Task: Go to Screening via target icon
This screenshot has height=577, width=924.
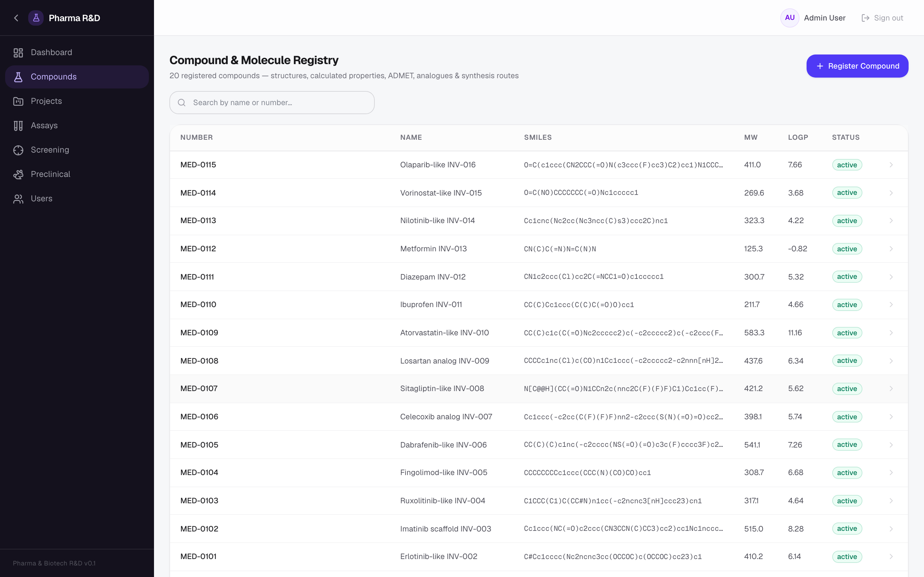Action: pyautogui.click(x=18, y=150)
